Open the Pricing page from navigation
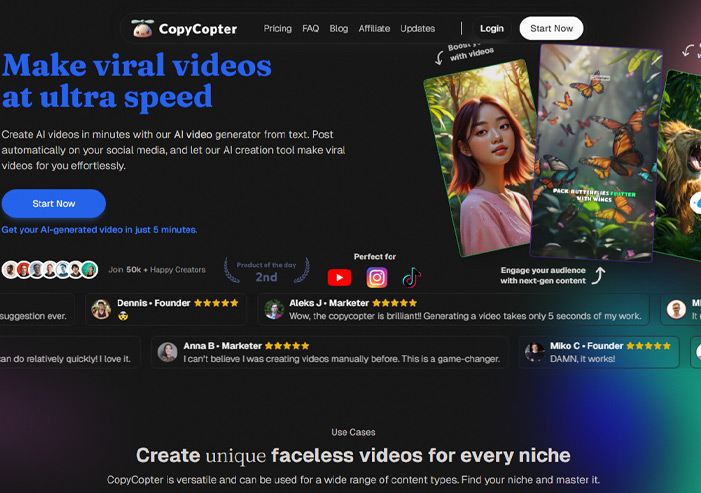The image size is (701, 493). point(277,29)
